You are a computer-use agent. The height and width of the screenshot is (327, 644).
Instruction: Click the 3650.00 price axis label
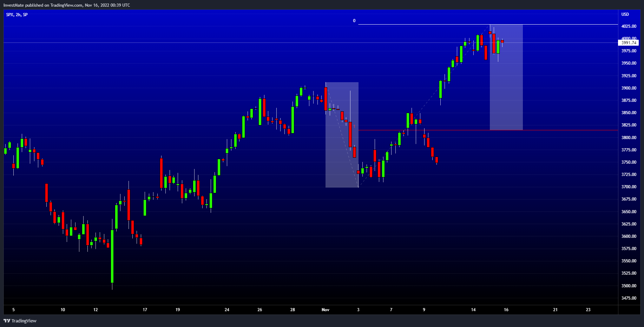[x=629, y=212]
